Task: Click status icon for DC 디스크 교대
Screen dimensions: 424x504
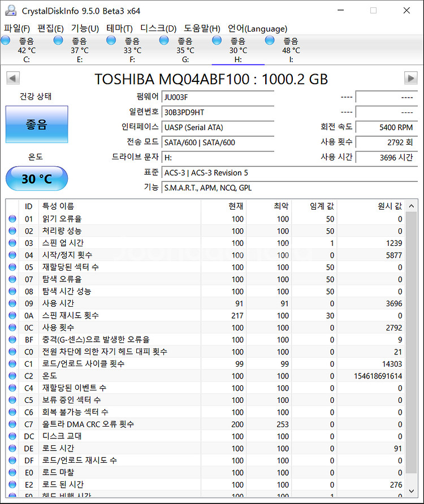Action: 12,436
